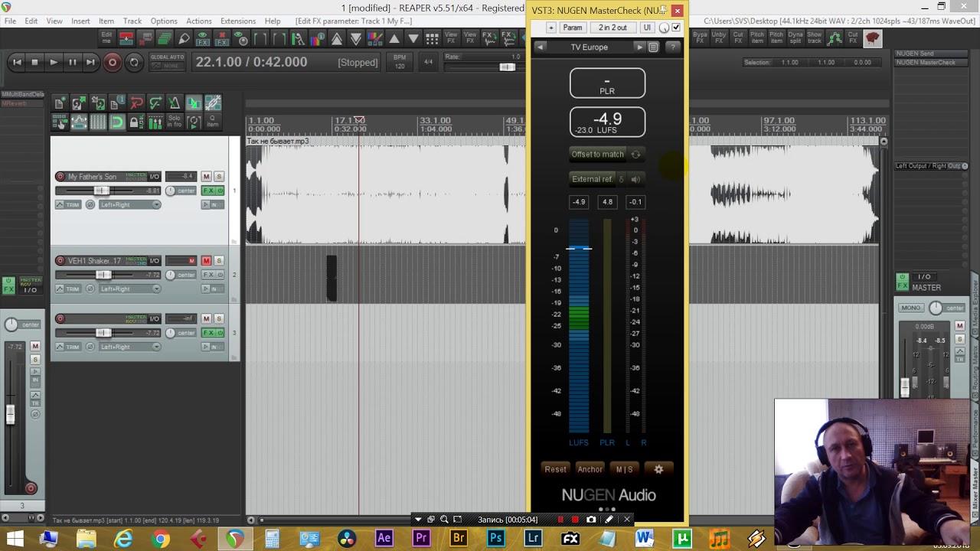Image resolution: width=980 pixels, height=551 pixels.
Task: Stop playback in the transport bar
Action: tap(35, 63)
